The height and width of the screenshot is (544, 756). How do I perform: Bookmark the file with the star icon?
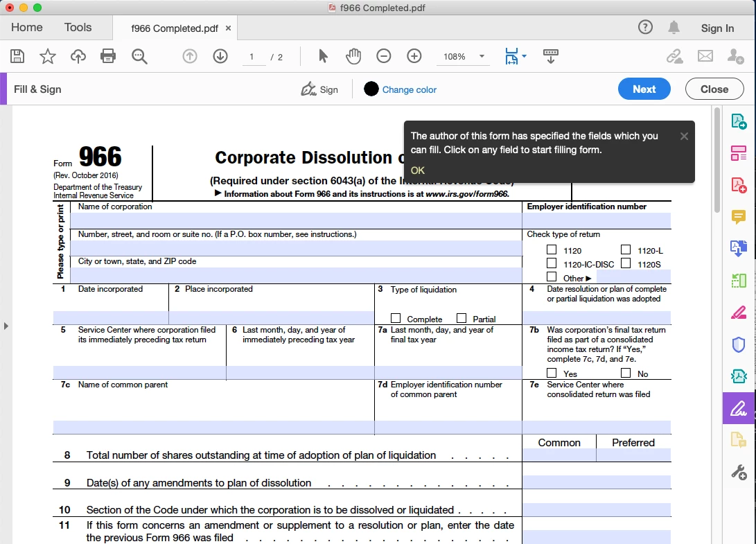pyautogui.click(x=47, y=56)
